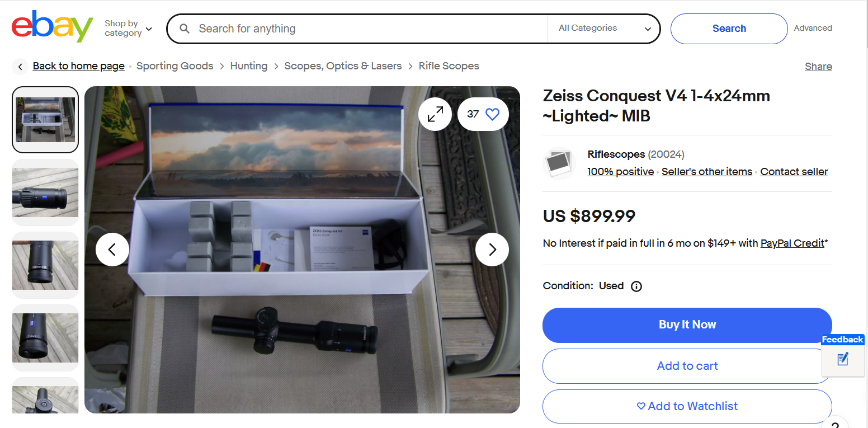
Task: Add the item to your Watchlist
Action: tap(687, 406)
